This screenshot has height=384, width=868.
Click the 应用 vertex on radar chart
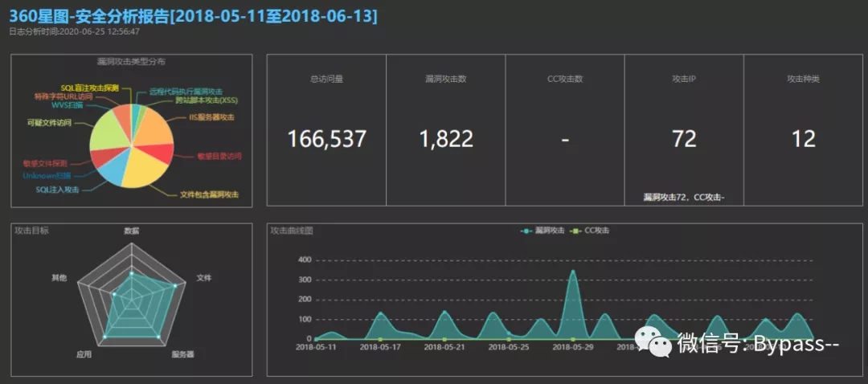(x=105, y=335)
